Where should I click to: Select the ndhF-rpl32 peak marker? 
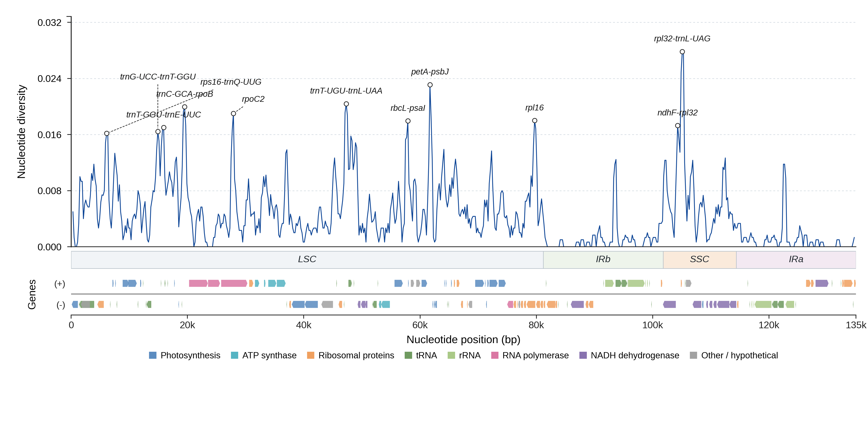coord(678,126)
